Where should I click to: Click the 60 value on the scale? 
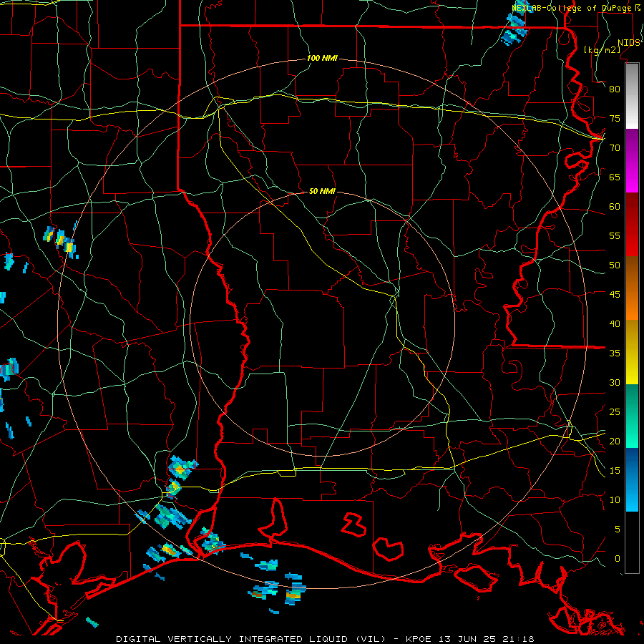615,207
